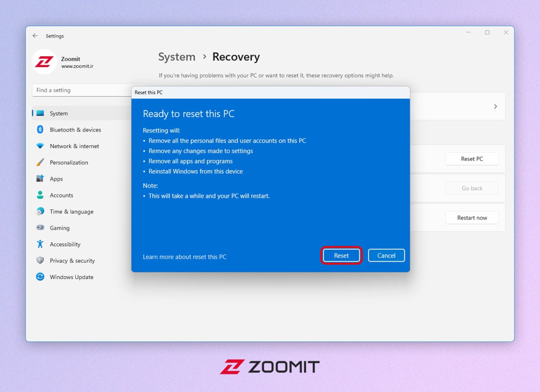Click Reset PC button on right panel
The height and width of the screenshot is (392, 540).
pos(471,159)
